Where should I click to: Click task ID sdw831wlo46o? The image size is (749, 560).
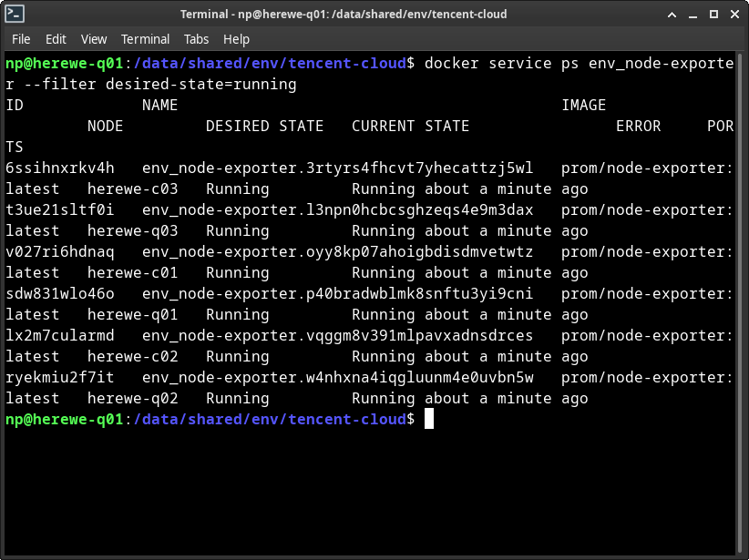tap(60, 293)
